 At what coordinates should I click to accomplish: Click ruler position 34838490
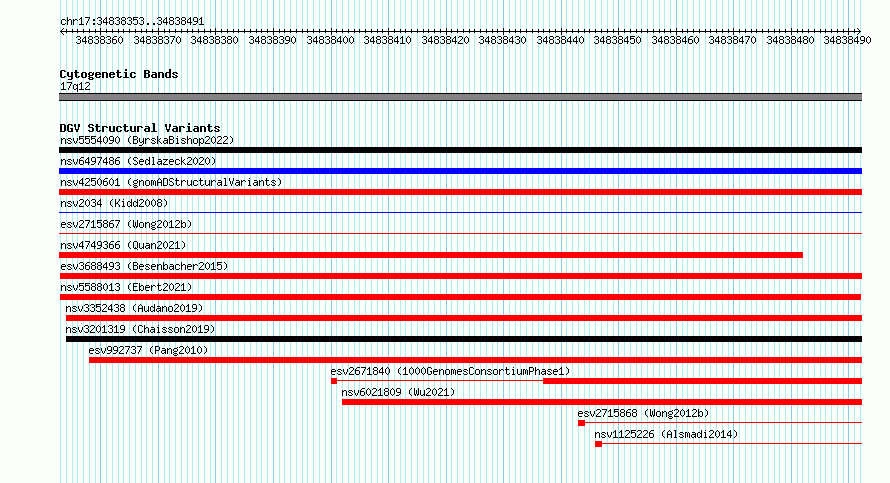click(x=847, y=40)
